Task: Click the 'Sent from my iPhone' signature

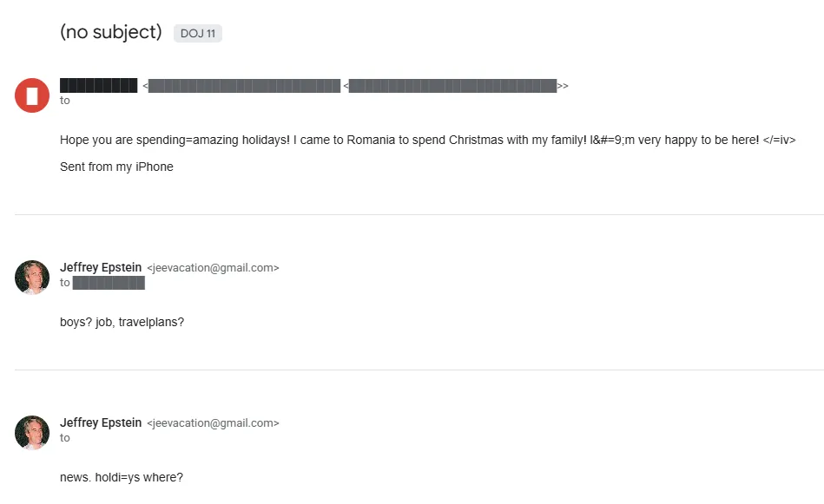Action: click(x=116, y=167)
